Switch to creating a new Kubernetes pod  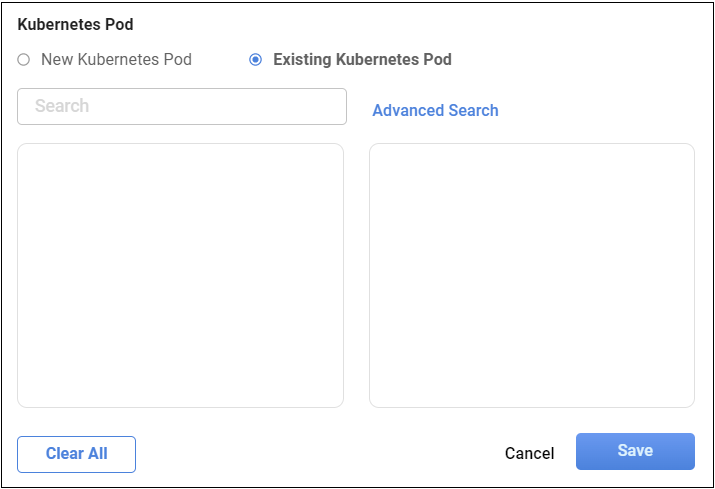[x=24, y=60]
